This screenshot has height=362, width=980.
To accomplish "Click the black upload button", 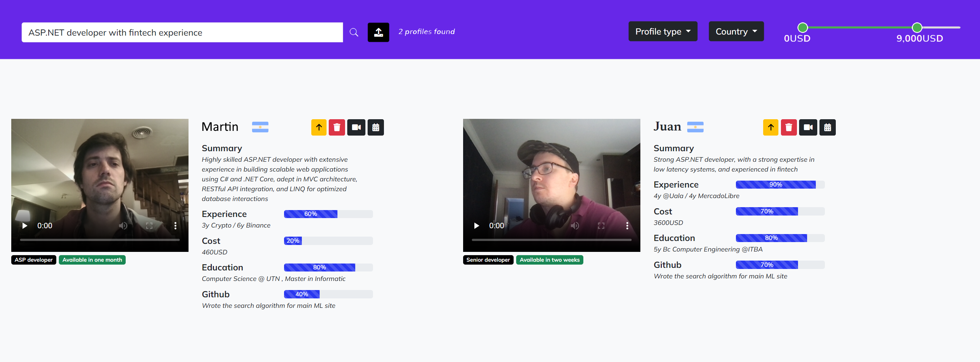I will (378, 32).
